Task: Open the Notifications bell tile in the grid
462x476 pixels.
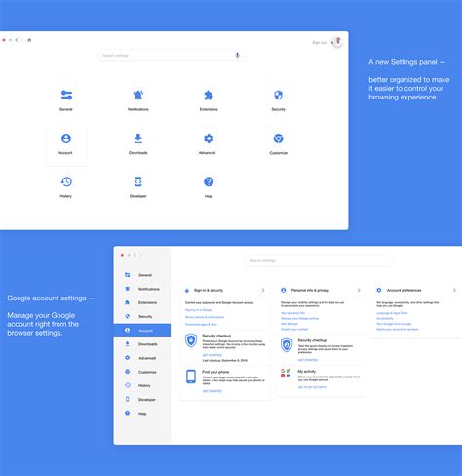Action: (138, 100)
